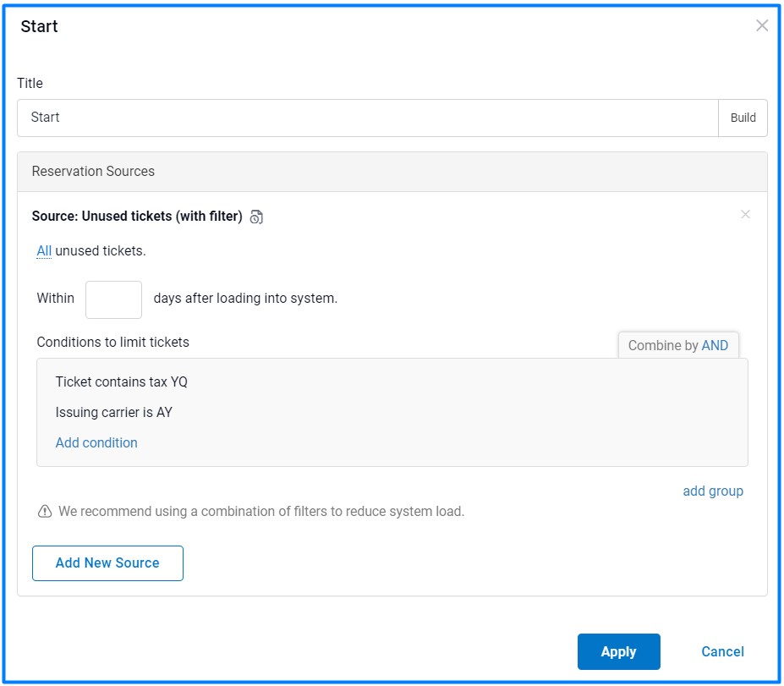Close the Start dialog with the X
The image size is (784, 686).
(761, 26)
